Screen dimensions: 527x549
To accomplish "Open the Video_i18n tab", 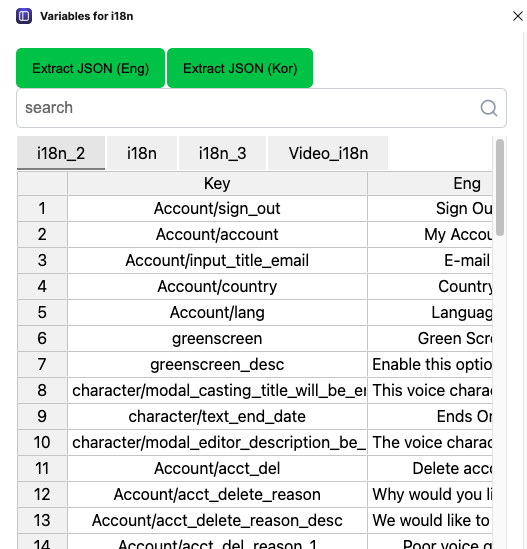I will click(328, 153).
